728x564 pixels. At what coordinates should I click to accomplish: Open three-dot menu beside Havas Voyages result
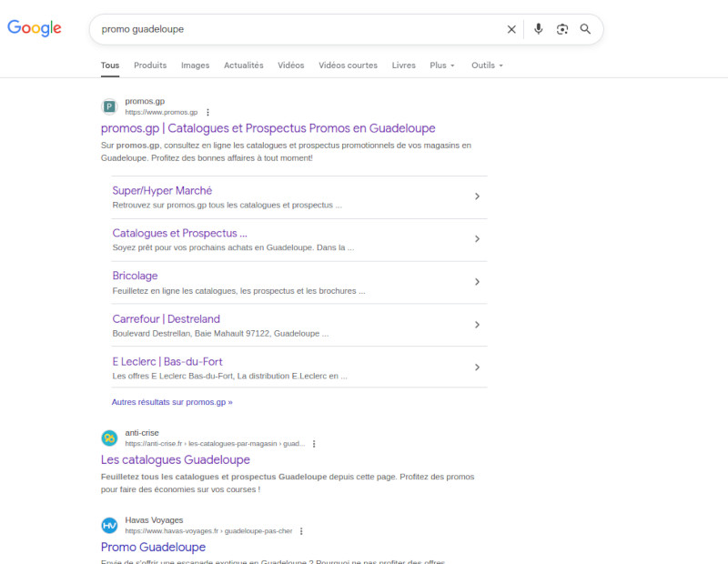tap(301, 531)
